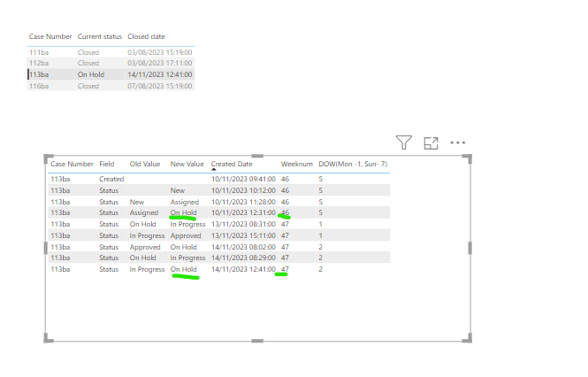Click the Old Value column header

145,164
